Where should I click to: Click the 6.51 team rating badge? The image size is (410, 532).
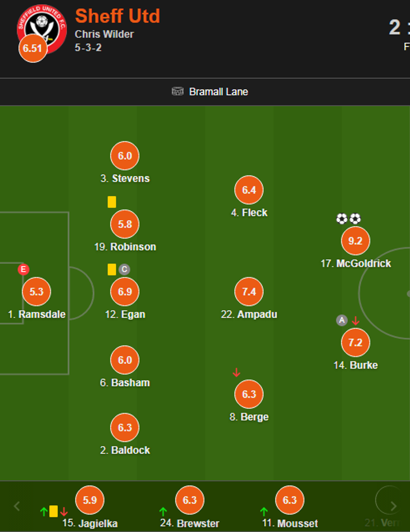pos(33,48)
